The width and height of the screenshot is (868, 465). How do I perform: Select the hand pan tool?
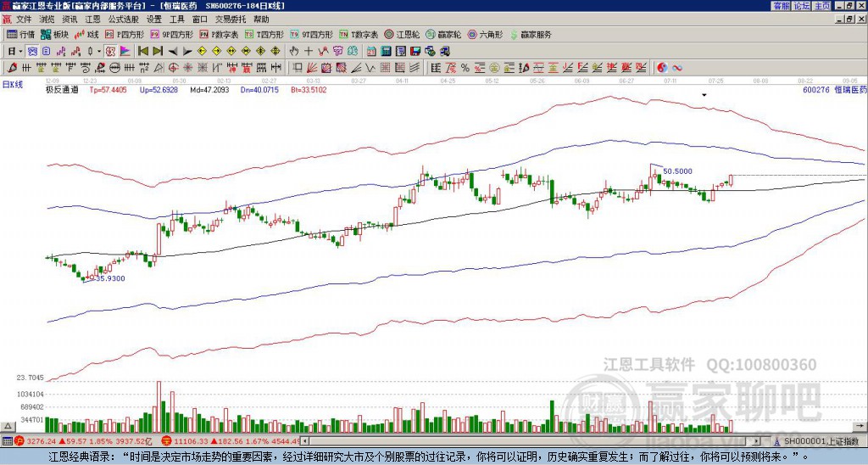293,51
